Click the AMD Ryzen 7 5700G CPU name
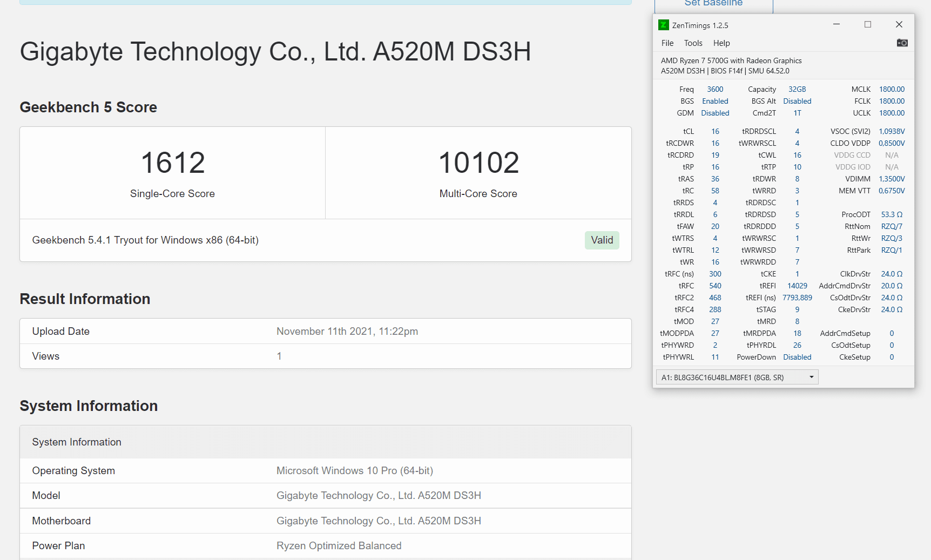 click(x=731, y=60)
